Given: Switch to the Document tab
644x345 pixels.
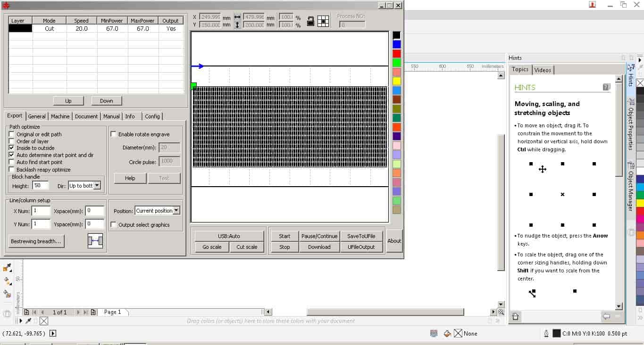Looking at the screenshot, I should [x=86, y=116].
